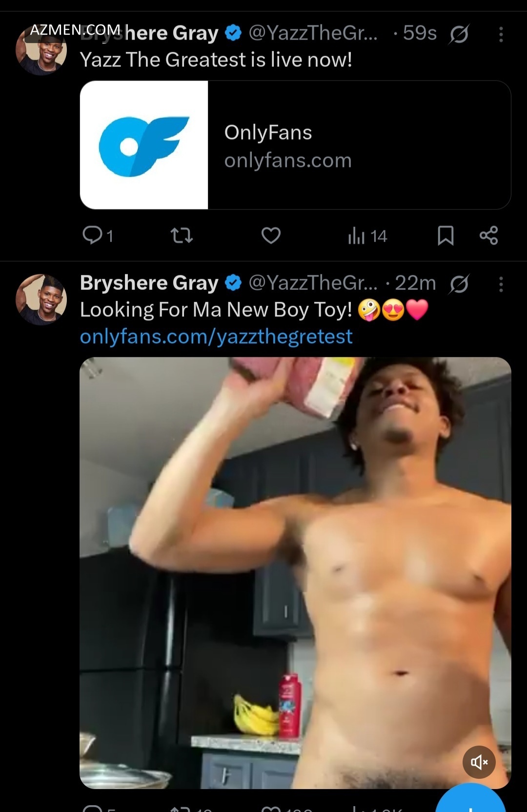View analytics showing 14 views
This screenshot has height=812, width=527.
[x=367, y=236]
